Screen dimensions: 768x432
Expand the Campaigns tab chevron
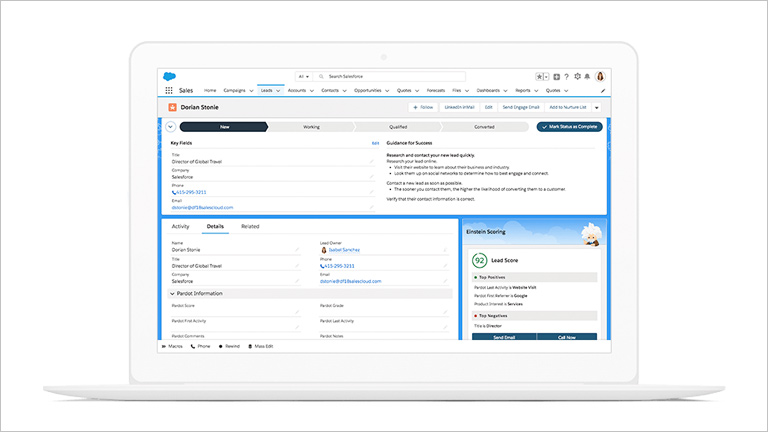pyautogui.click(x=251, y=91)
